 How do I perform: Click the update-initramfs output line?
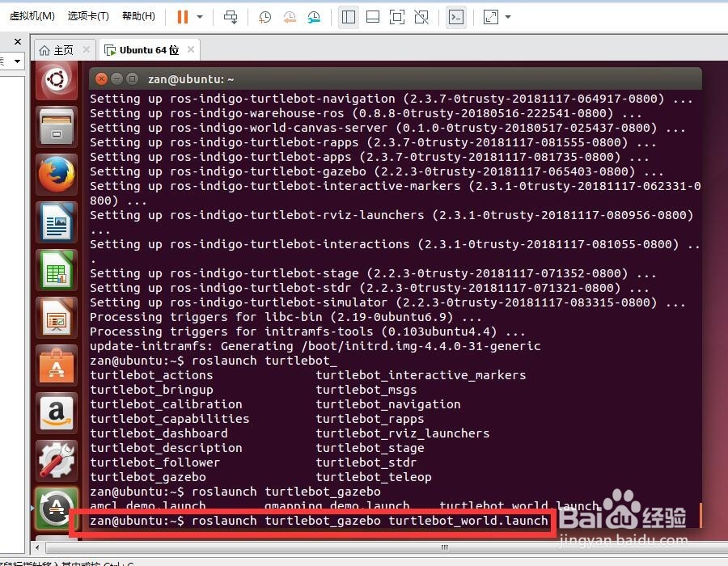315,346
